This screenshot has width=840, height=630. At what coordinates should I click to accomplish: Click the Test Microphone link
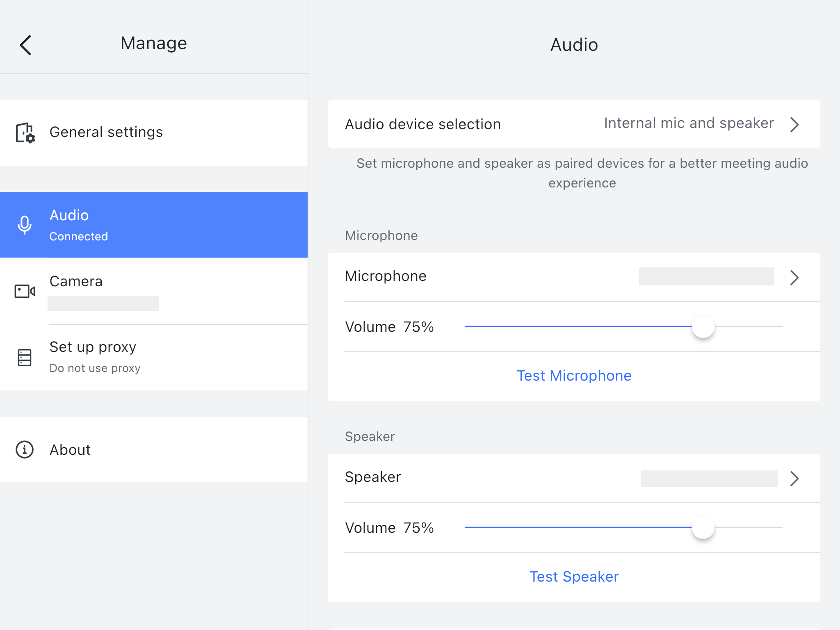[574, 376]
